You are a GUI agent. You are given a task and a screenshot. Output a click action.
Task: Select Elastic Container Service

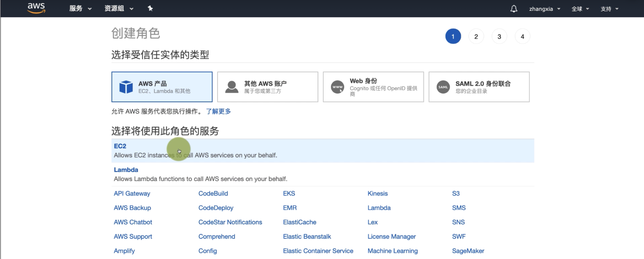(x=318, y=251)
